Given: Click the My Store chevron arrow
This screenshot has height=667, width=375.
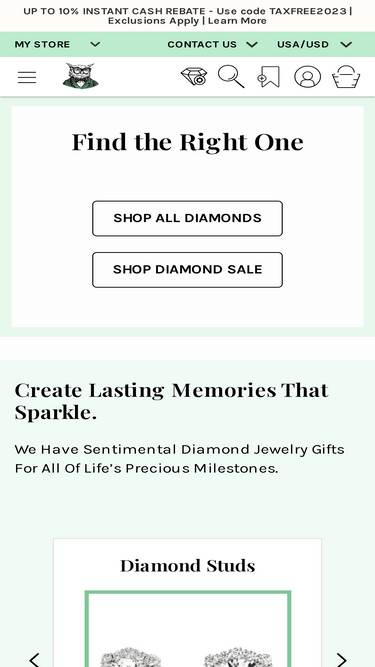Looking at the screenshot, I should 95,44.
